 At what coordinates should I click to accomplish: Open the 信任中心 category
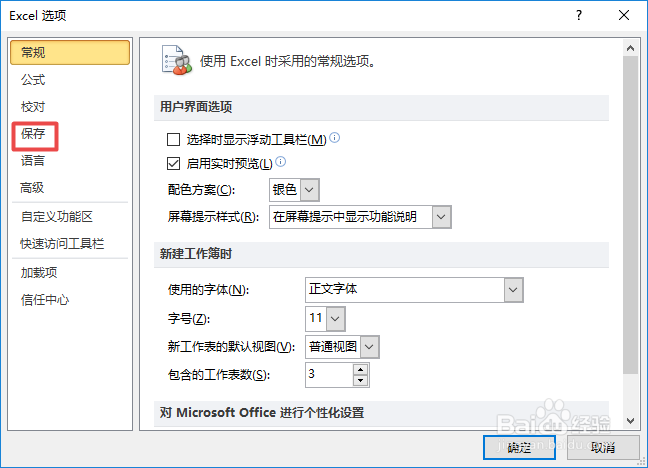point(45,299)
